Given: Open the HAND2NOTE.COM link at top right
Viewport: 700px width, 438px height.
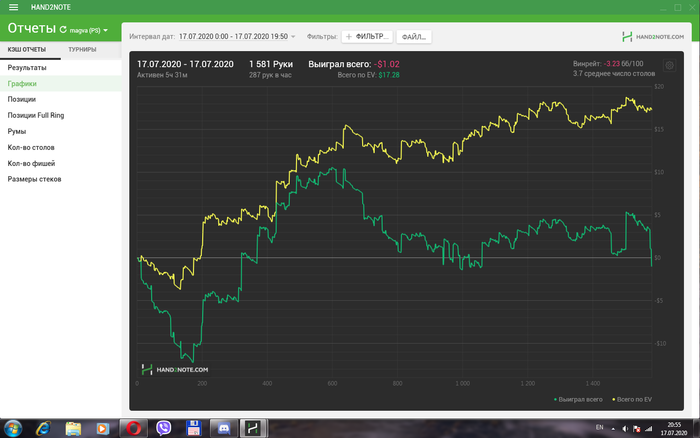Looking at the screenshot, I should click(x=653, y=37).
